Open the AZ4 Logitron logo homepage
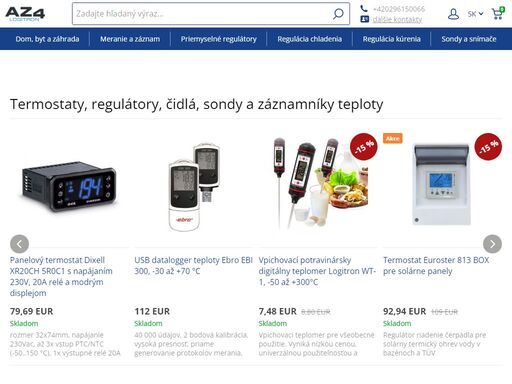Screen dimensions: 512x384 25,14
